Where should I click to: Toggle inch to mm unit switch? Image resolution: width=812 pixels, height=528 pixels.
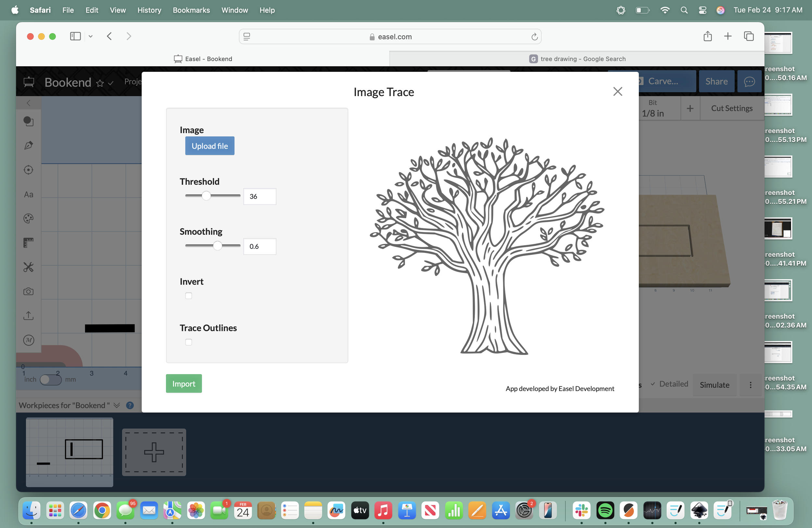tap(50, 380)
